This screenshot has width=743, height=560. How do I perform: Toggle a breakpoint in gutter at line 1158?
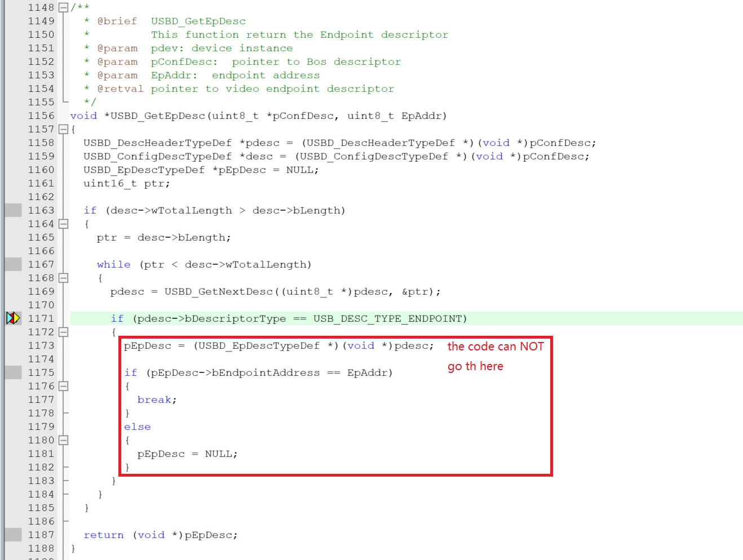(12, 142)
